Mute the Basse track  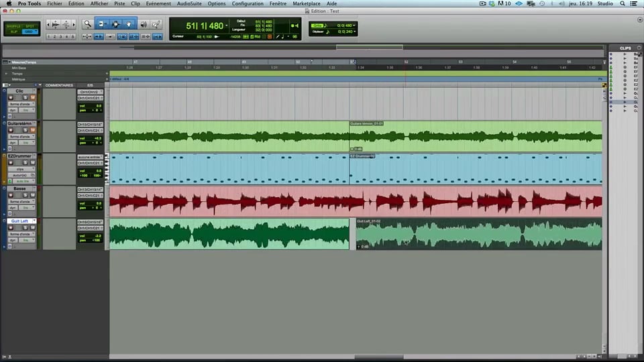(32, 194)
